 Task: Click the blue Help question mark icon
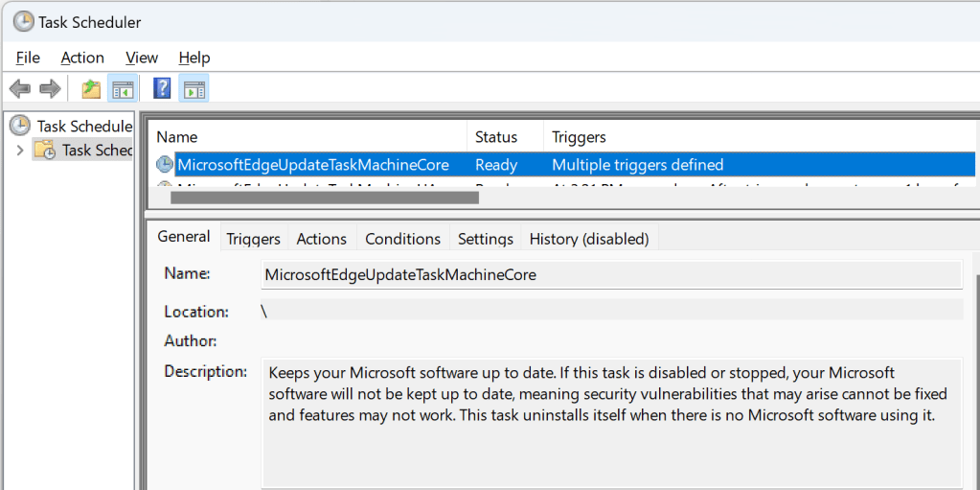[162, 89]
